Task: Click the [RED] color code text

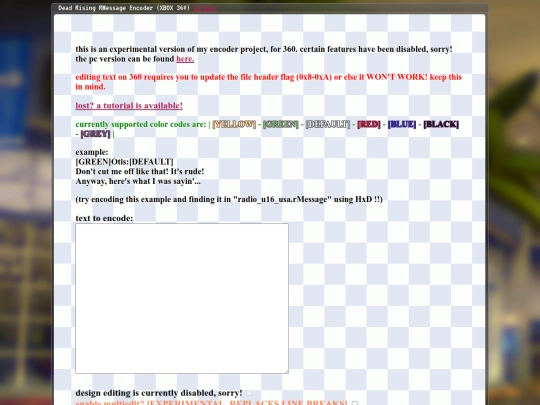Action: pyautogui.click(x=369, y=124)
